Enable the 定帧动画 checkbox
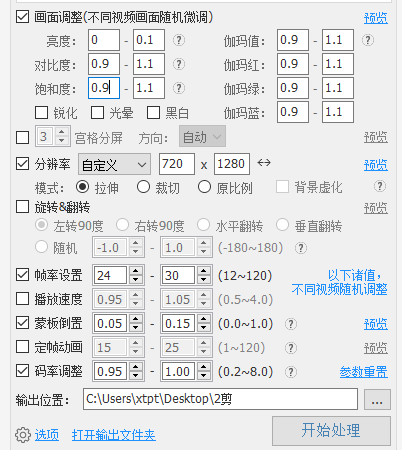The image size is (402, 450). (22, 347)
